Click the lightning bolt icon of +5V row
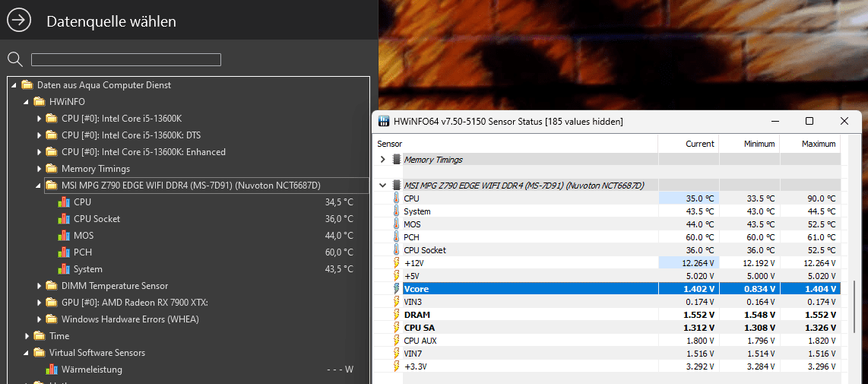The height and width of the screenshot is (384, 868). [x=396, y=276]
